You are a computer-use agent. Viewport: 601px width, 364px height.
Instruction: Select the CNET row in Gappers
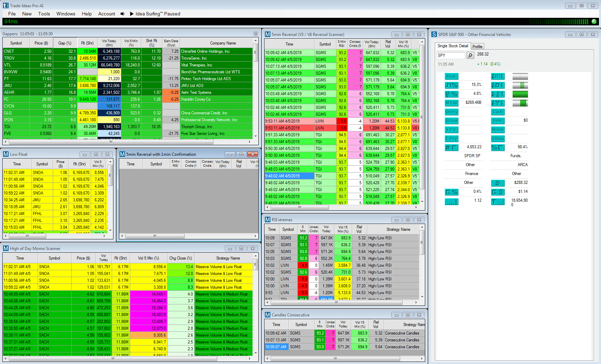[128, 51]
